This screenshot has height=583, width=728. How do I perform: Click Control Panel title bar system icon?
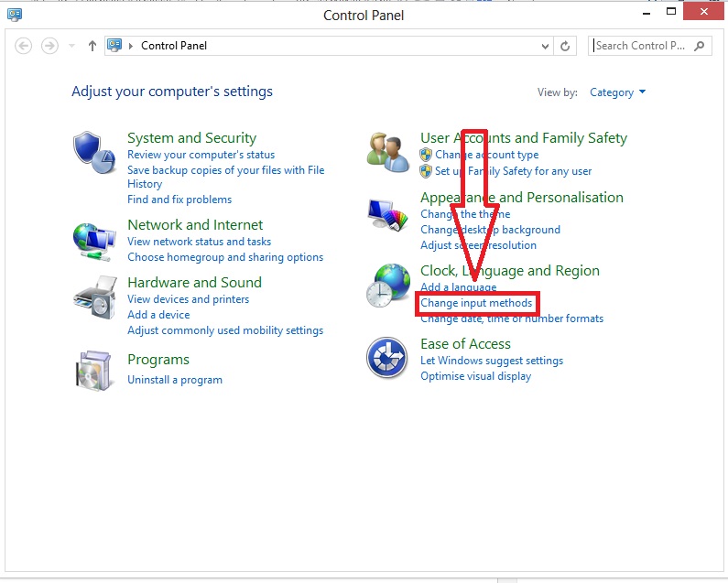pyautogui.click(x=15, y=15)
